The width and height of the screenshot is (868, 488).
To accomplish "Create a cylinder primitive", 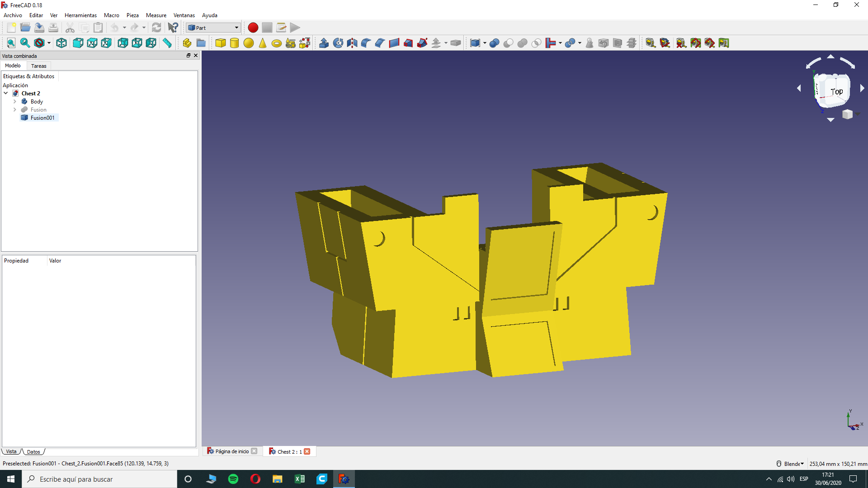I will coord(234,43).
